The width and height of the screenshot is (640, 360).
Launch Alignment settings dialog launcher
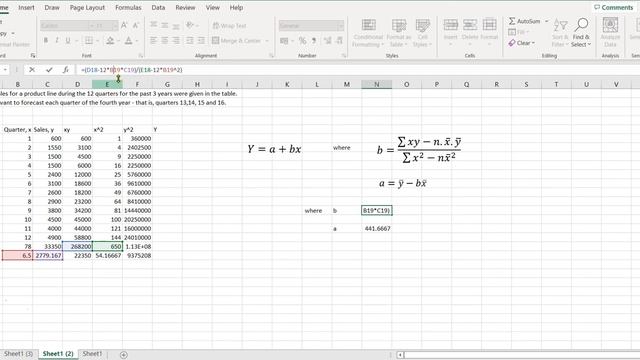click(271, 55)
